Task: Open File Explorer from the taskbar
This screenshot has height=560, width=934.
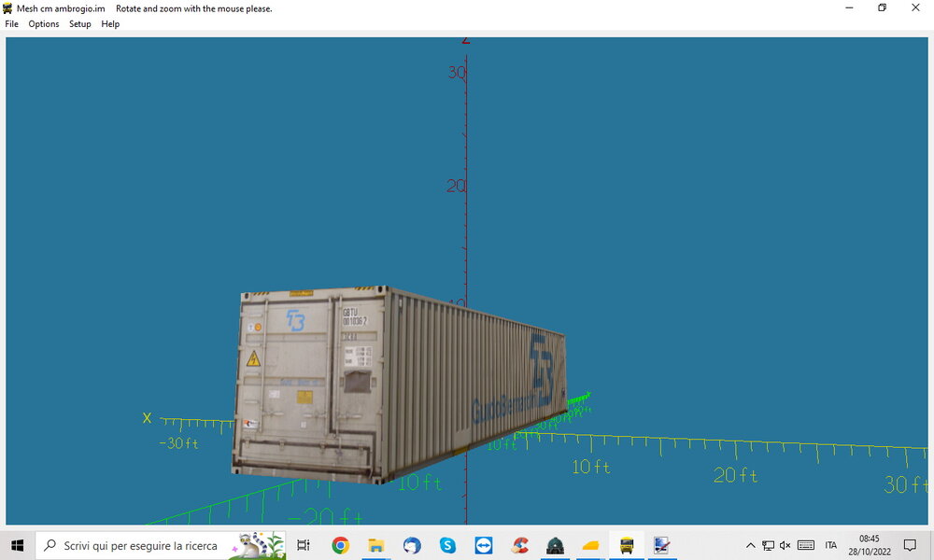Action: (x=375, y=545)
